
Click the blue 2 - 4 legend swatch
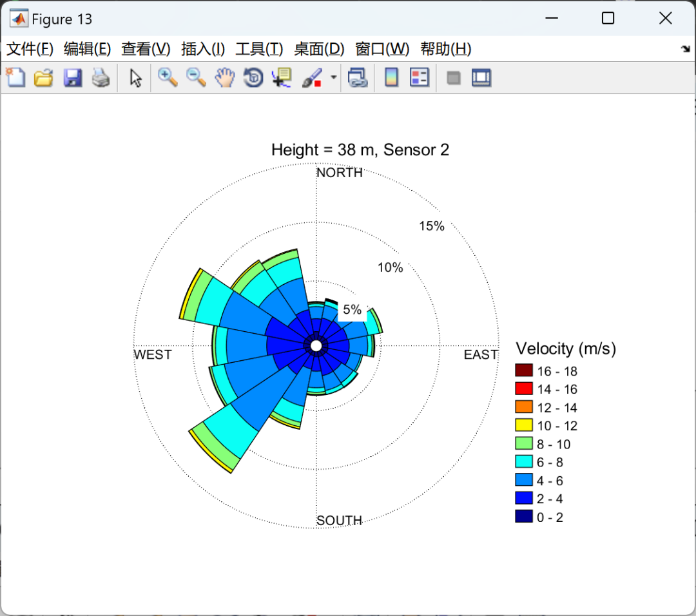tap(524, 498)
